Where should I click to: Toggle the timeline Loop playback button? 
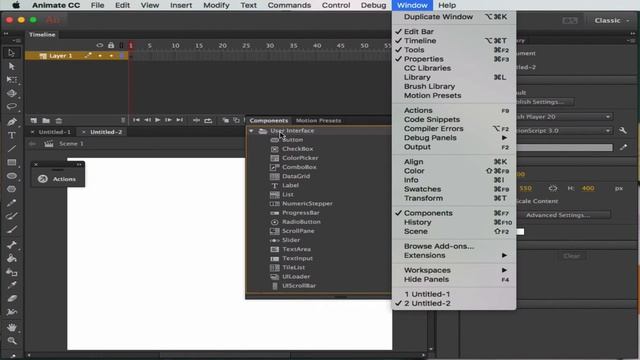[x=208, y=120]
